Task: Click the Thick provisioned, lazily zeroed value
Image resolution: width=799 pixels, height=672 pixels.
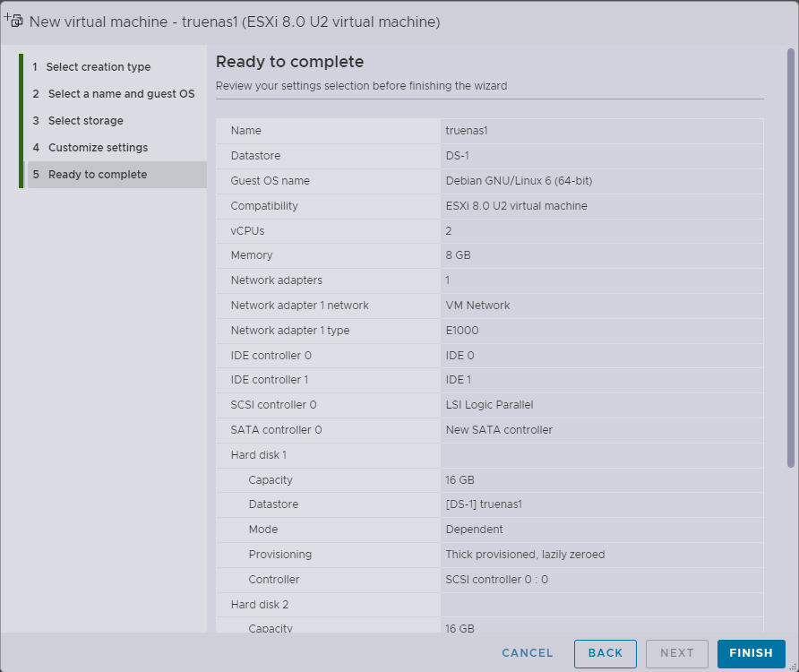Action: point(525,555)
